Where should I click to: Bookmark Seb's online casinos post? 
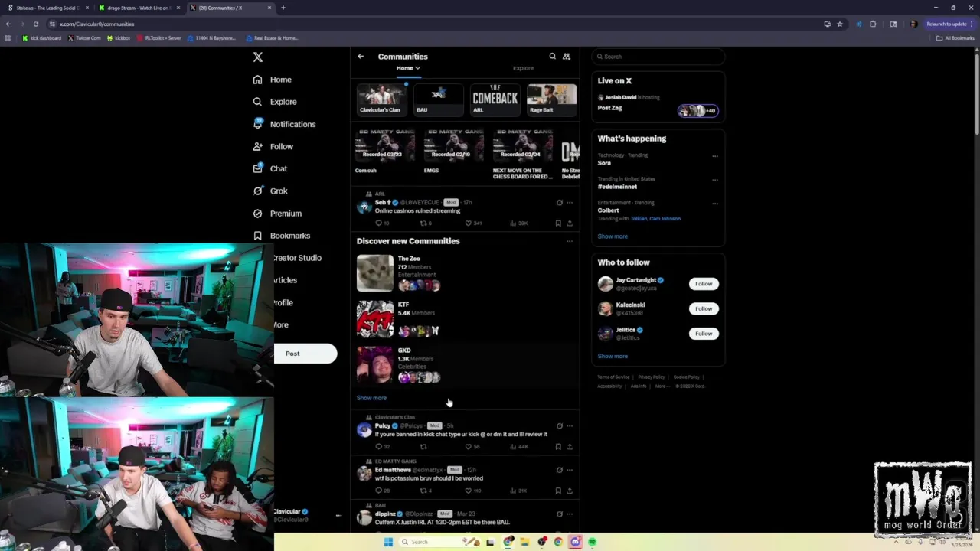(x=558, y=223)
